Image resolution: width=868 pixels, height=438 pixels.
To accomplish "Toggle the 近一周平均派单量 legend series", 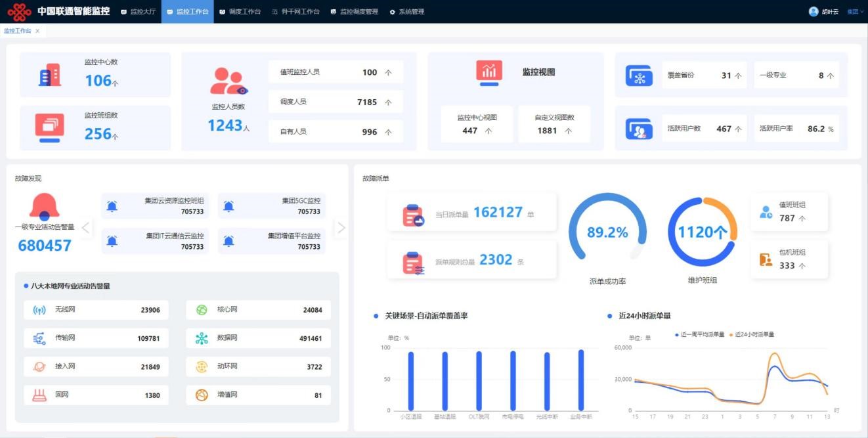I will [x=699, y=335].
